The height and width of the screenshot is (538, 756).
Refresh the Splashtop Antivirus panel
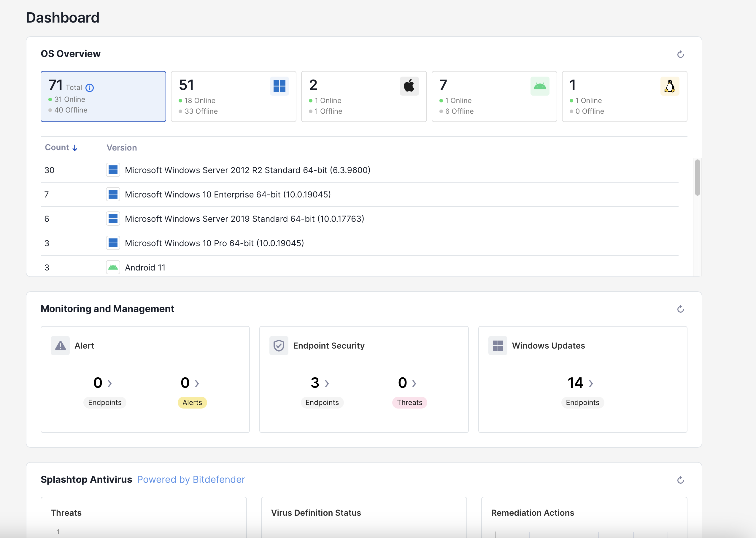tap(681, 480)
